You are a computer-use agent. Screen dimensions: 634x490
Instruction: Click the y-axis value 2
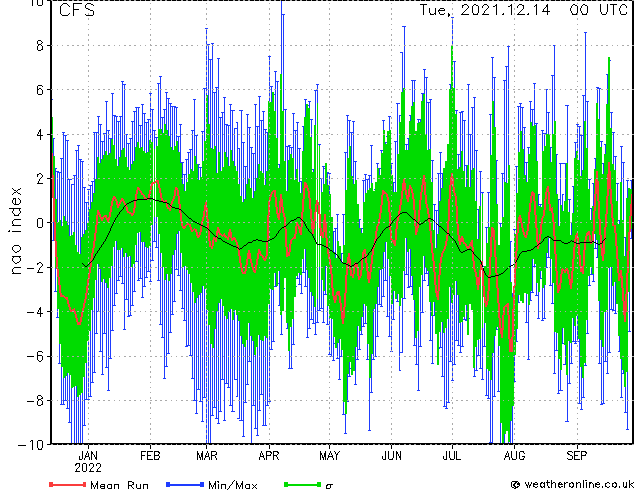40,179
